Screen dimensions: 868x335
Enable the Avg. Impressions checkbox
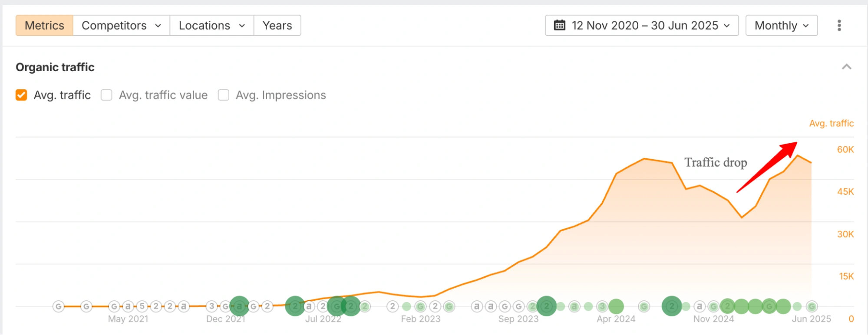[x=224, y=95]
